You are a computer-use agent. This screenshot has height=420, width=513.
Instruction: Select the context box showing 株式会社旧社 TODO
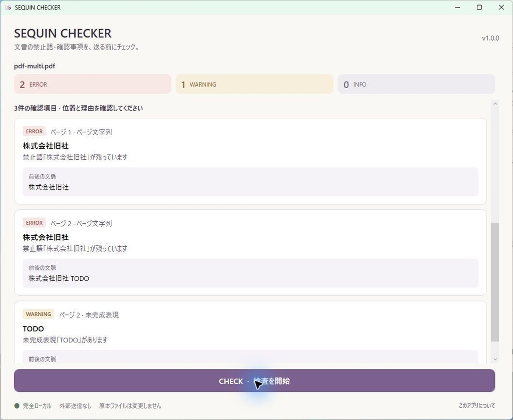[x=250, y=273]
